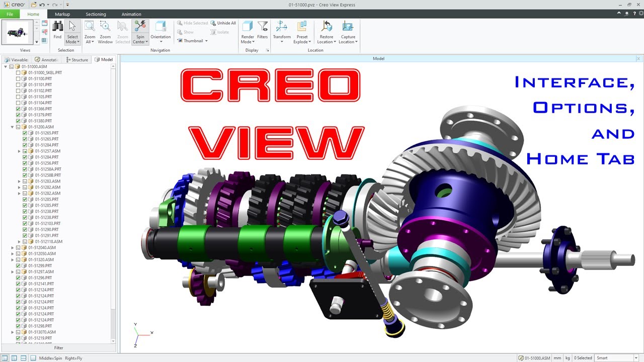Select the Viewables panel tab
The width and height of the screenshot is (644, 362).
click(x=17, y=59)
